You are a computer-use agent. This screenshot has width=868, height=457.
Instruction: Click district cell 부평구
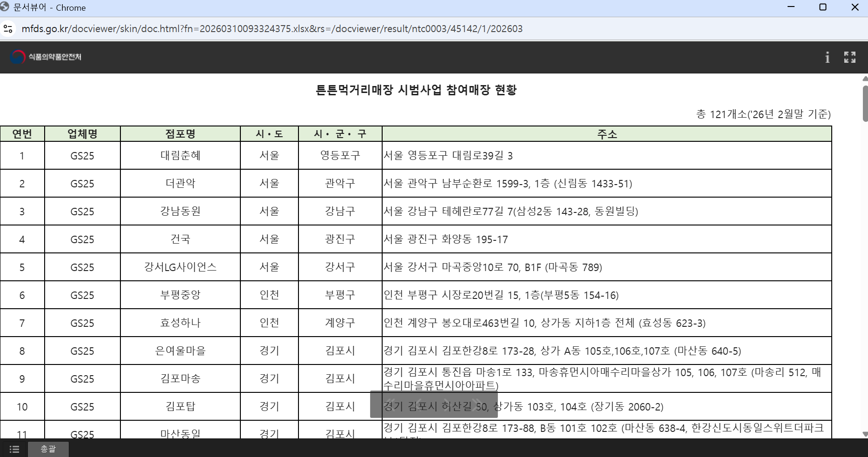pos(340,295)
